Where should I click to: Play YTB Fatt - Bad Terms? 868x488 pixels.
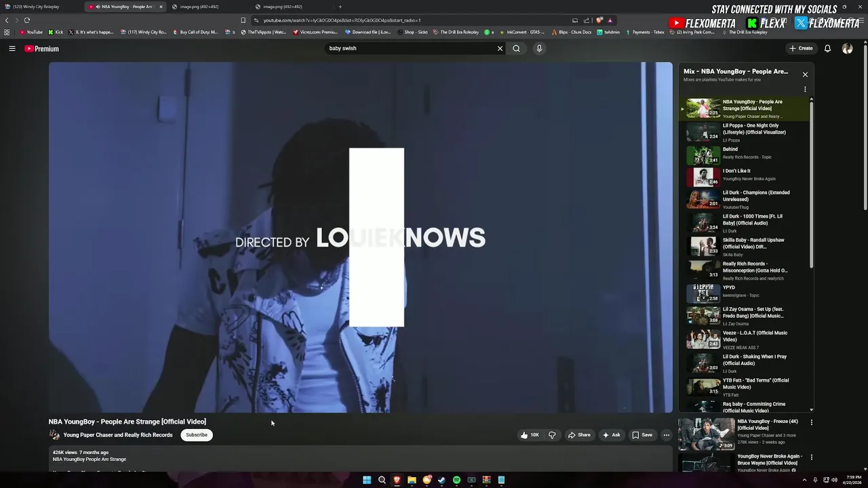pyautogui.click(x=745, y=387)
